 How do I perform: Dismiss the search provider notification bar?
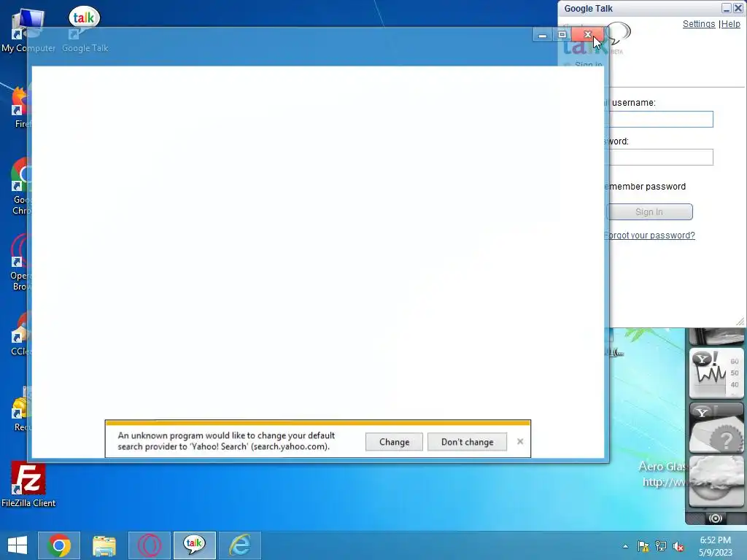point(520,441)
